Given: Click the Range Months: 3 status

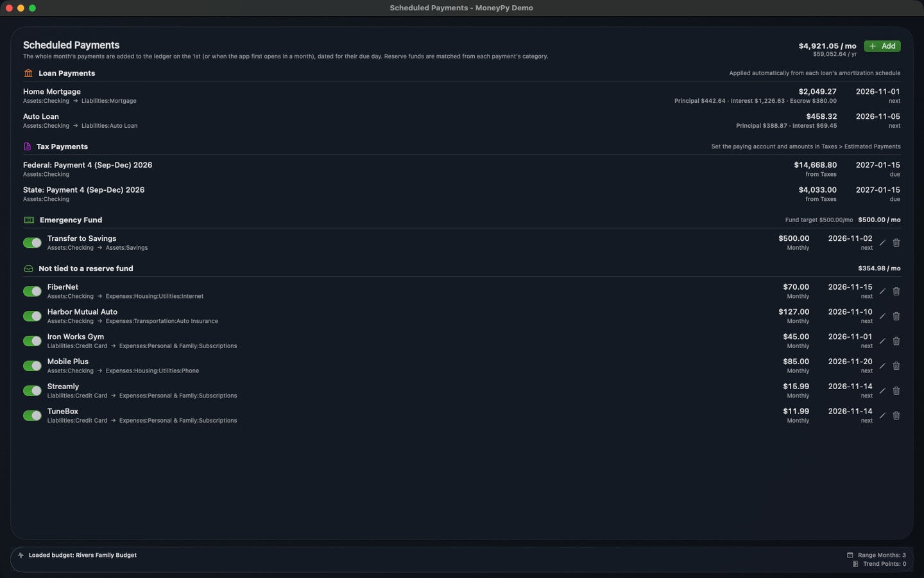Looking at the screenshot, I should pos(882,555).
